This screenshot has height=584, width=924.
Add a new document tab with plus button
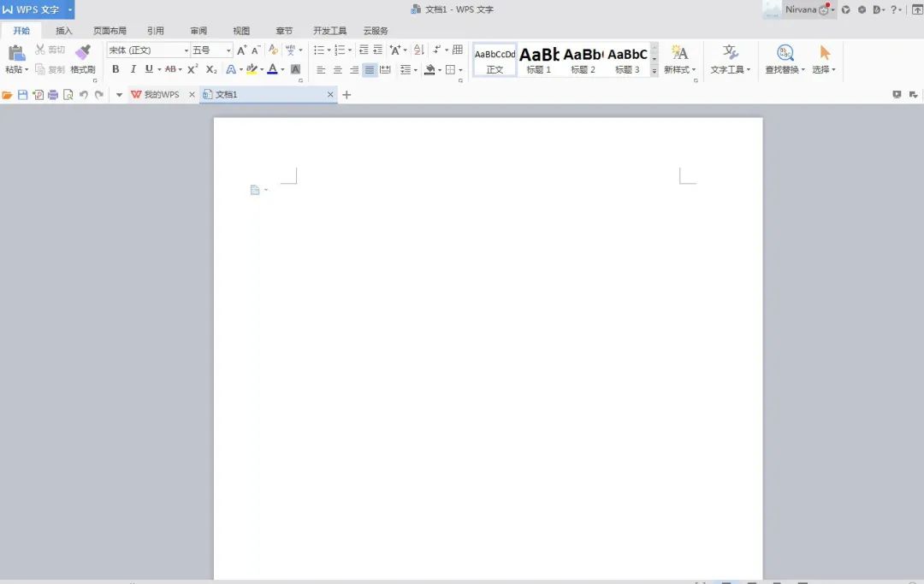346,95
